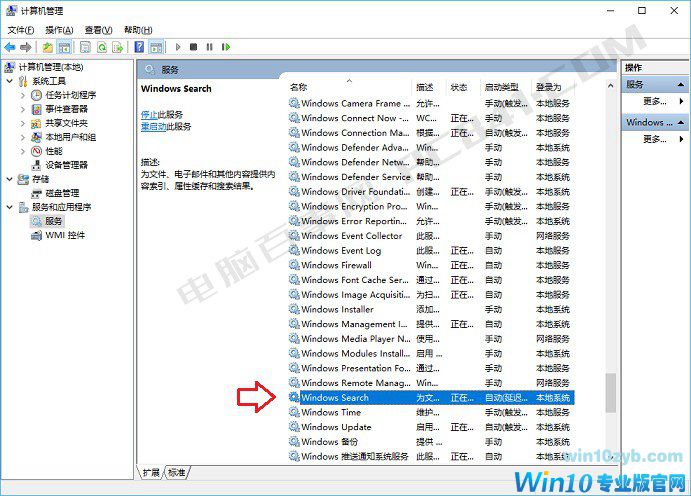The height and width of the screenshot is (496, 691).
Task: Select the Windows Defender Service row
Action: point(431,177)
